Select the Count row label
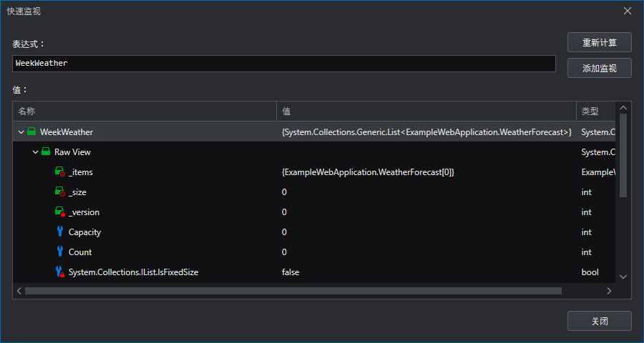The width and height of the screenshot is (644, 343). 80,252
